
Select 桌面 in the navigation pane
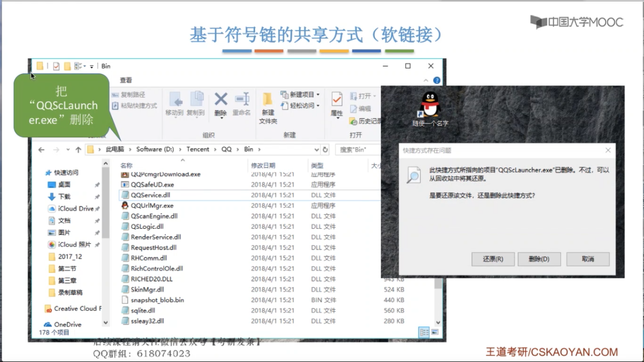coord(64,185)
